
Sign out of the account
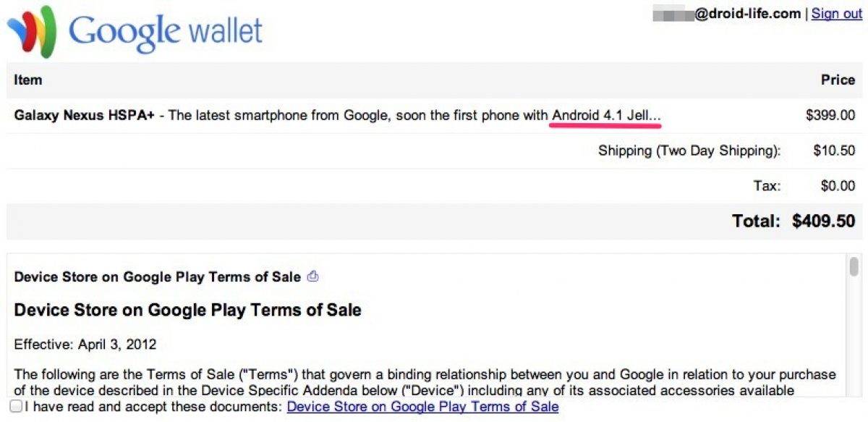(836, 14)
